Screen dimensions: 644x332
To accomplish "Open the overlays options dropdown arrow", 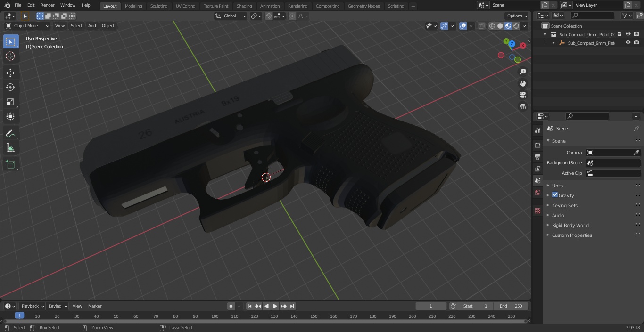I will (471, 26).
